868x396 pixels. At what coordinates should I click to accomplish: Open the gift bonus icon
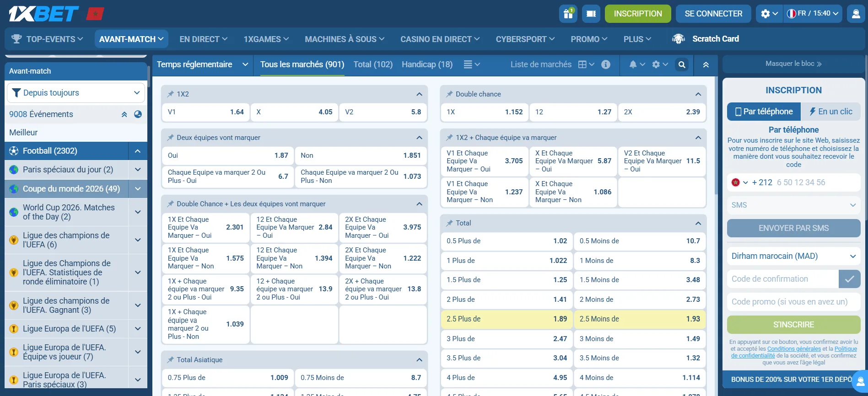568,14
